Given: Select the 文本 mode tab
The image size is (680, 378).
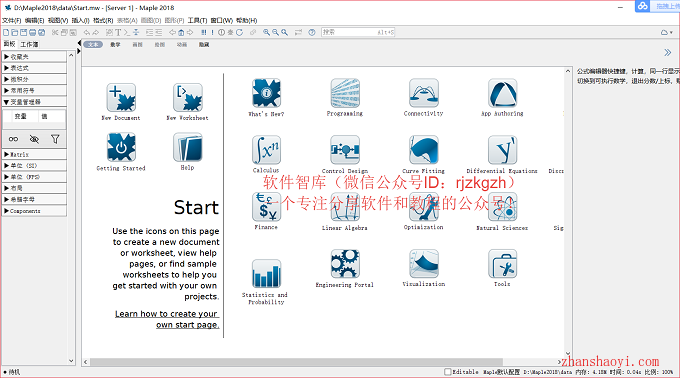Looking at the screenshot, I should tap(93, 45).
